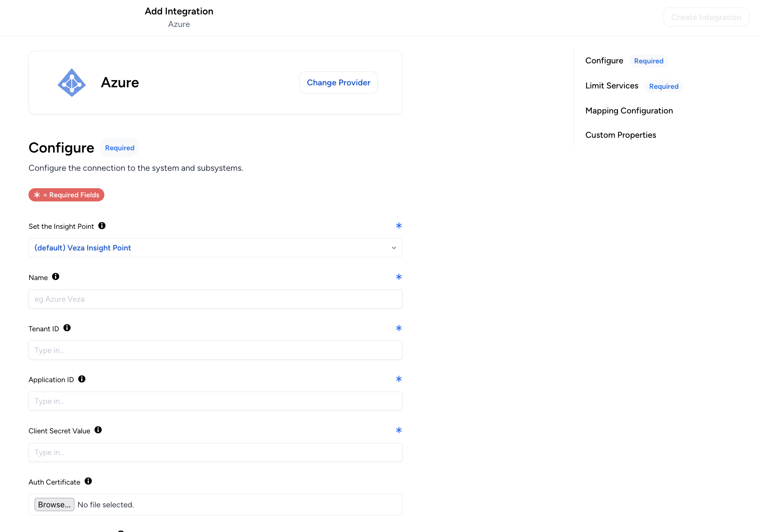Click the 'No file selected.' text
The width and height of the screenshot is (758, 532).
[x=105, y=505]
